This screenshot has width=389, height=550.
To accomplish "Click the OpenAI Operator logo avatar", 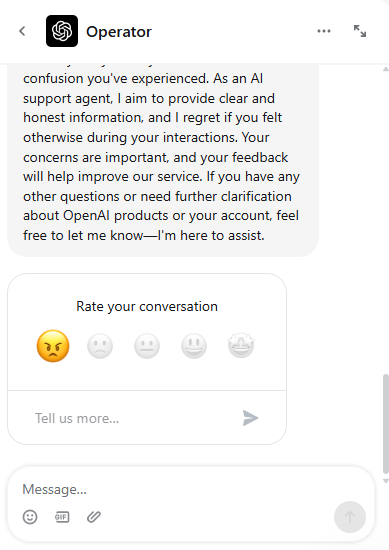I will 62,31.
